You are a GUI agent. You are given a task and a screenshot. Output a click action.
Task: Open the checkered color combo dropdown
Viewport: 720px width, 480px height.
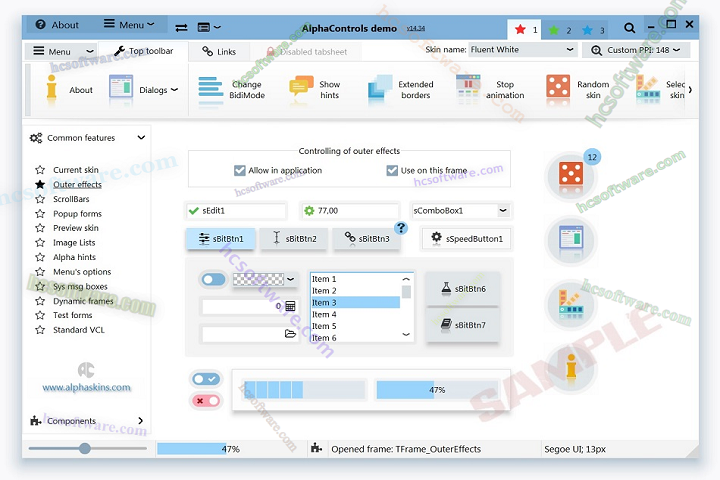290,279
